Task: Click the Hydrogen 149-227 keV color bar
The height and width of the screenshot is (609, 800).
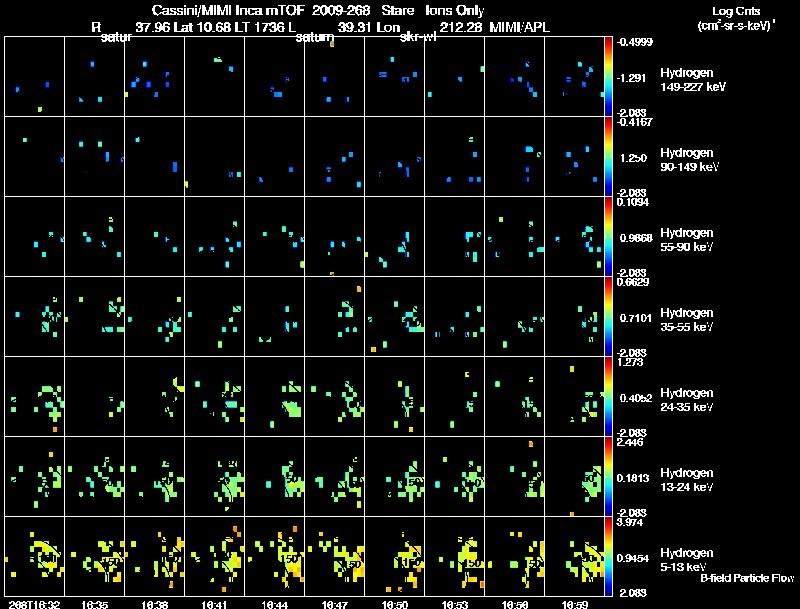Action: pyautogui.click(x=608, y=77)
